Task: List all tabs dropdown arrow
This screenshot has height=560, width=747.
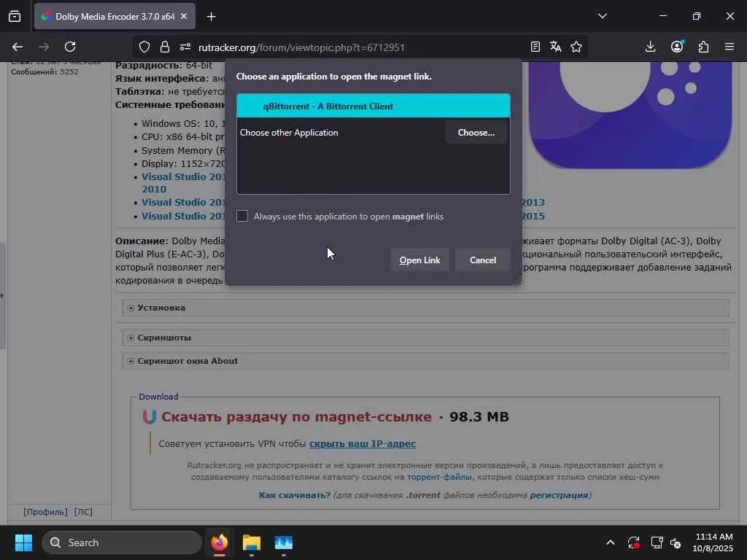Action: [x=602, y=16]
